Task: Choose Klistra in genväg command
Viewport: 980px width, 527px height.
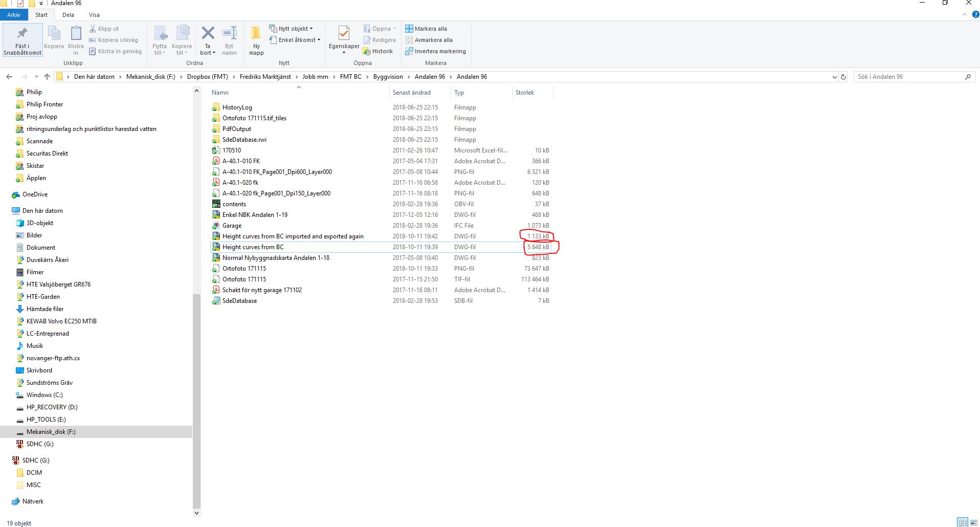Action: 115,51
